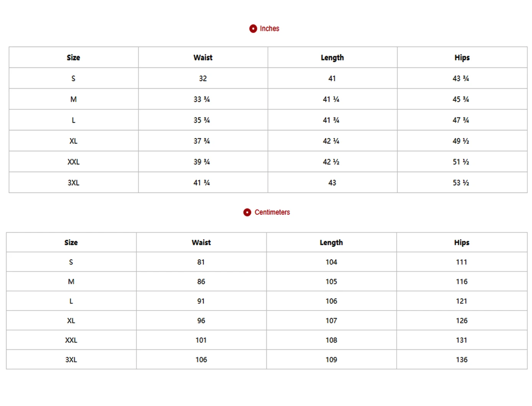This screenshot has width=532, height=406.
Task: Click the 43 ¾ hips value for size S
Action: tap(461, 79)
